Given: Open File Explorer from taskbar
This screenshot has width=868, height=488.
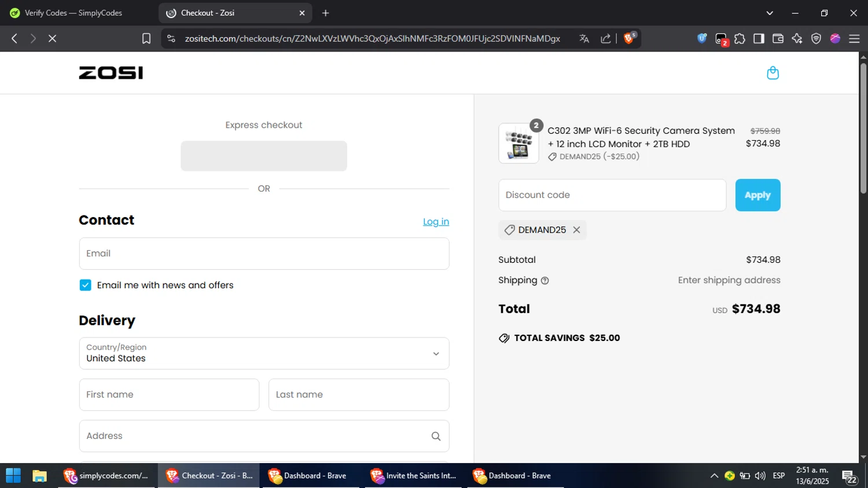Looking at the screenshot, I should [x=39, y=476].
